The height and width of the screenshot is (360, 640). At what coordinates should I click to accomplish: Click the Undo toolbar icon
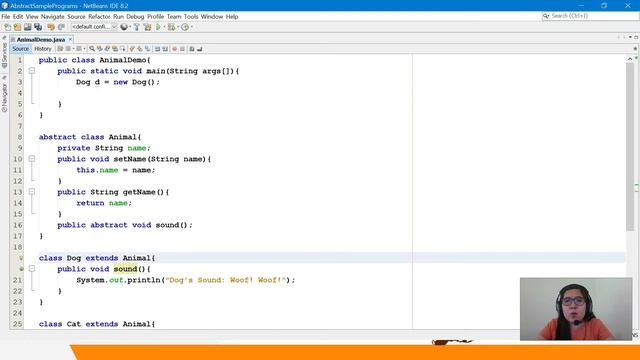(x=51, y=27)
